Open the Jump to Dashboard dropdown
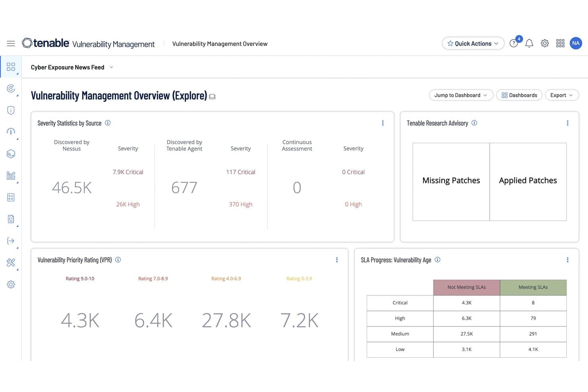This screenshot has width=588, height=392. coord(461,95)
